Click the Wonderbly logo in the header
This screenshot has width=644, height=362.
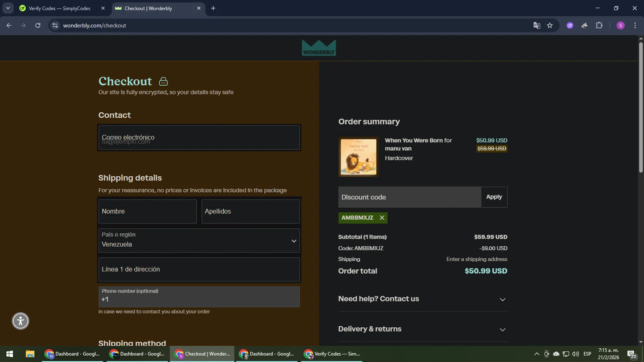click(x=319, y=48)
